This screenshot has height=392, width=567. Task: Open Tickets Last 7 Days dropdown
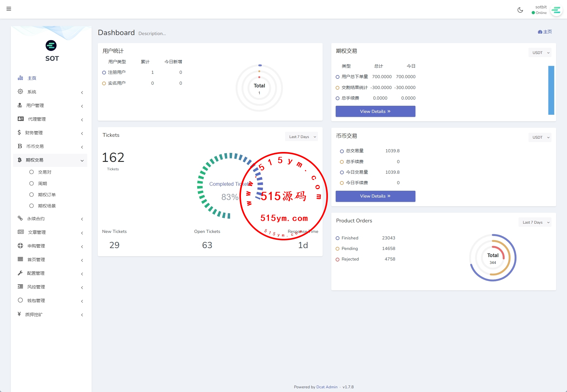coord(302,137)
